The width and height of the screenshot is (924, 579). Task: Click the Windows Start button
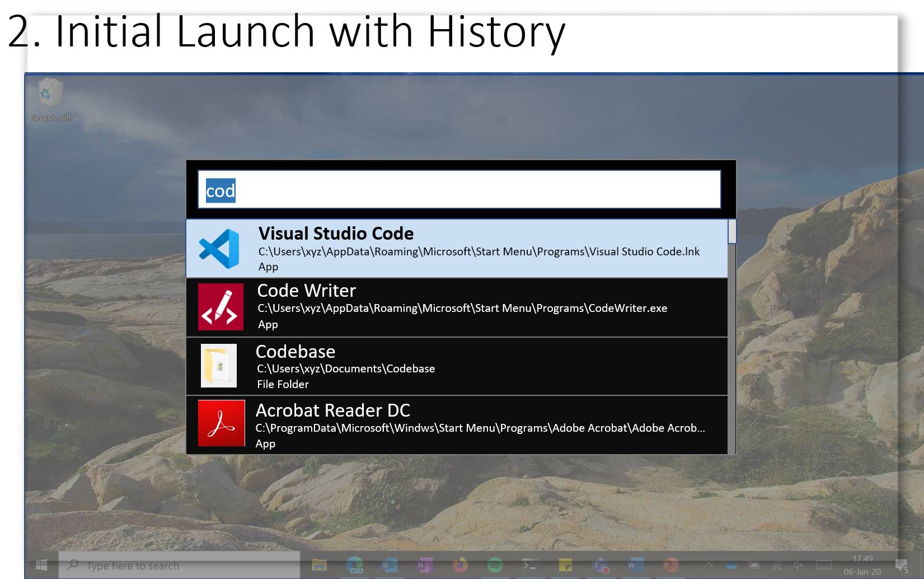[41, 565]
